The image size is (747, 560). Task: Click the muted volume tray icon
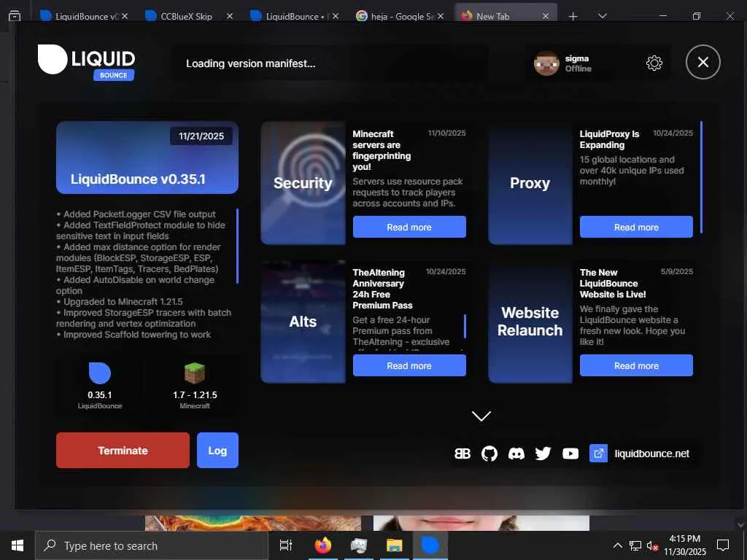pos(652,545)
